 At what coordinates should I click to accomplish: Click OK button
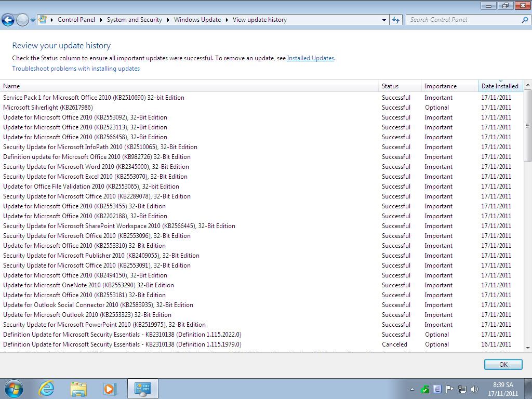click(x=503, y=364)
